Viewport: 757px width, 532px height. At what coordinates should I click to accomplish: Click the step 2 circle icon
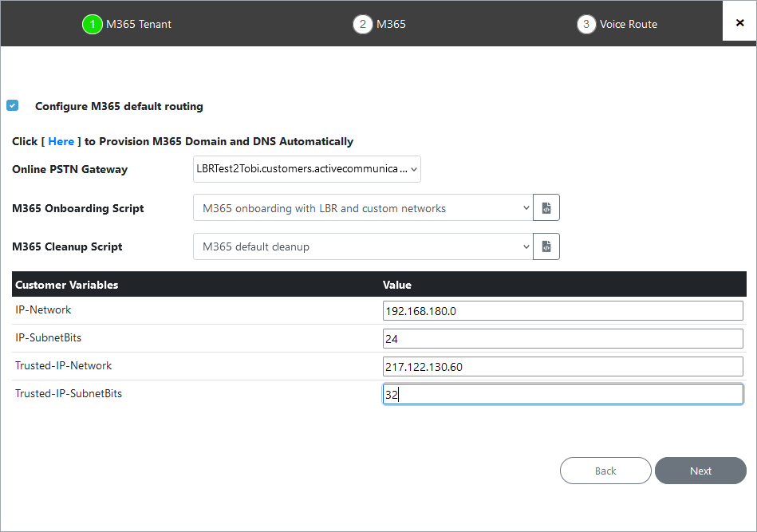point(363,24)
